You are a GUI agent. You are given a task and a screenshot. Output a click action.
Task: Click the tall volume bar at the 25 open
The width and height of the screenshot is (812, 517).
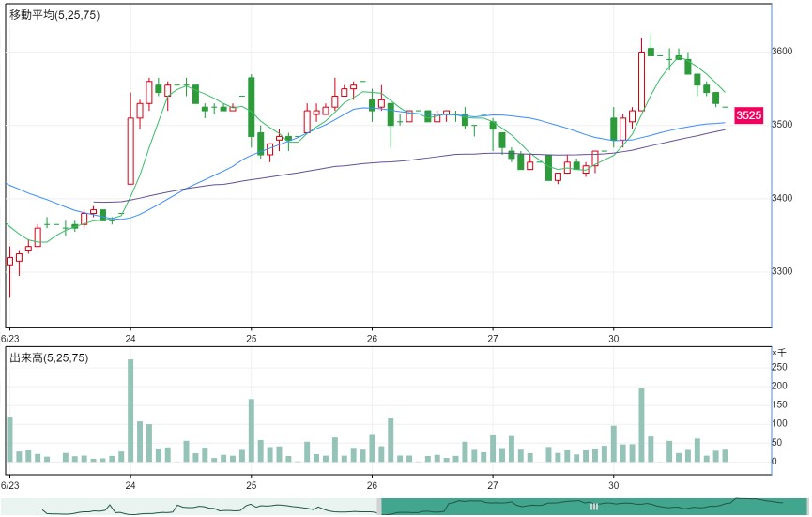(x=252, y=431)
